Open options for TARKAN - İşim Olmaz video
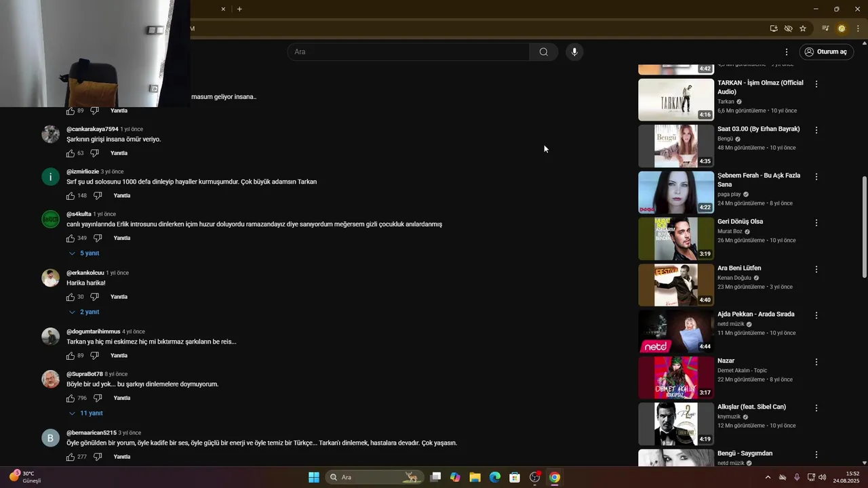This screenshot has width=868, height=488. coord(816,84)
